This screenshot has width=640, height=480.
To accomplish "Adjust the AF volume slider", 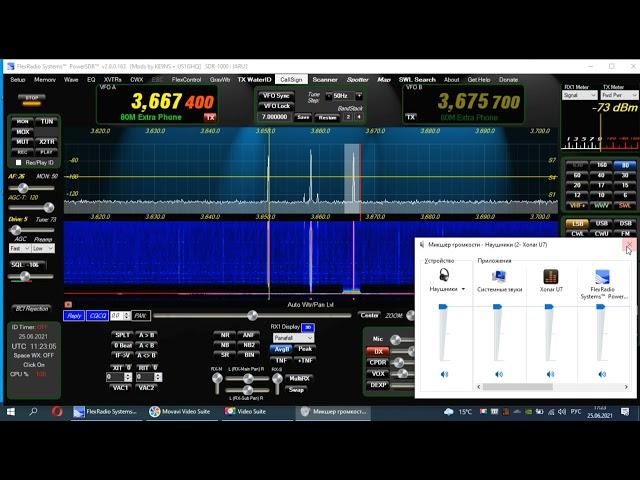I will 31,188.
